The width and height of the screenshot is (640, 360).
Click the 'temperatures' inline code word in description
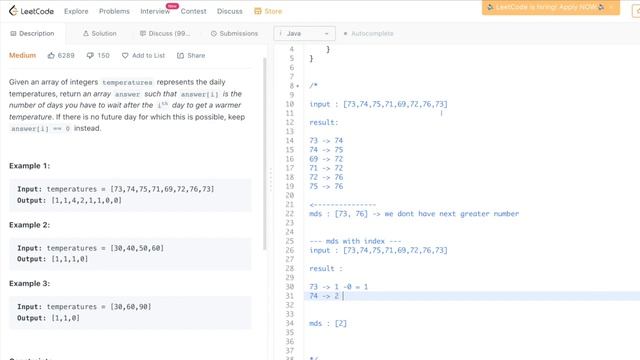127,82
